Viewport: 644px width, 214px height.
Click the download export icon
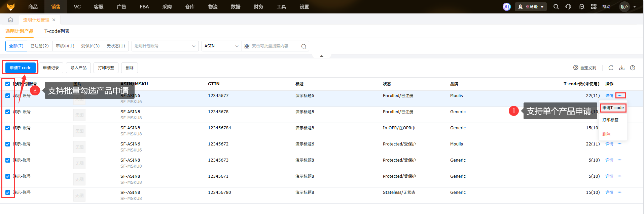[x=622, y=68]
